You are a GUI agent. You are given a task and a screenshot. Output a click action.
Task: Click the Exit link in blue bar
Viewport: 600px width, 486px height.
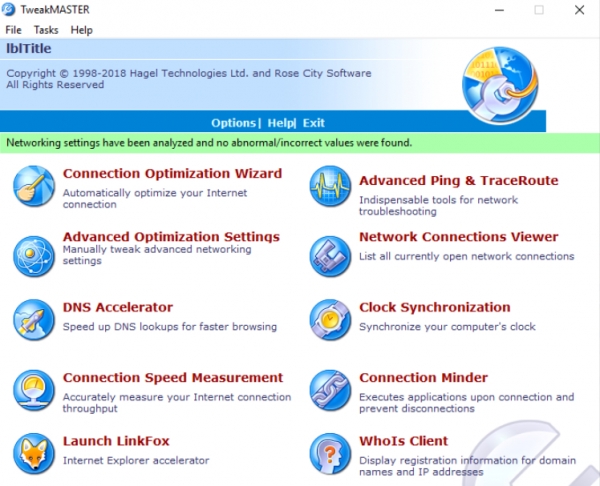[314, 123]
